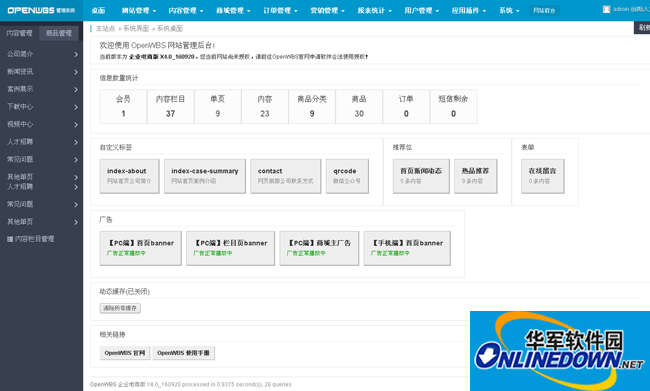Image resolution: width=650 pixels, height=391 pixels.
Task: Open the index-case-summary custom tag
Action: click(205, 176)
